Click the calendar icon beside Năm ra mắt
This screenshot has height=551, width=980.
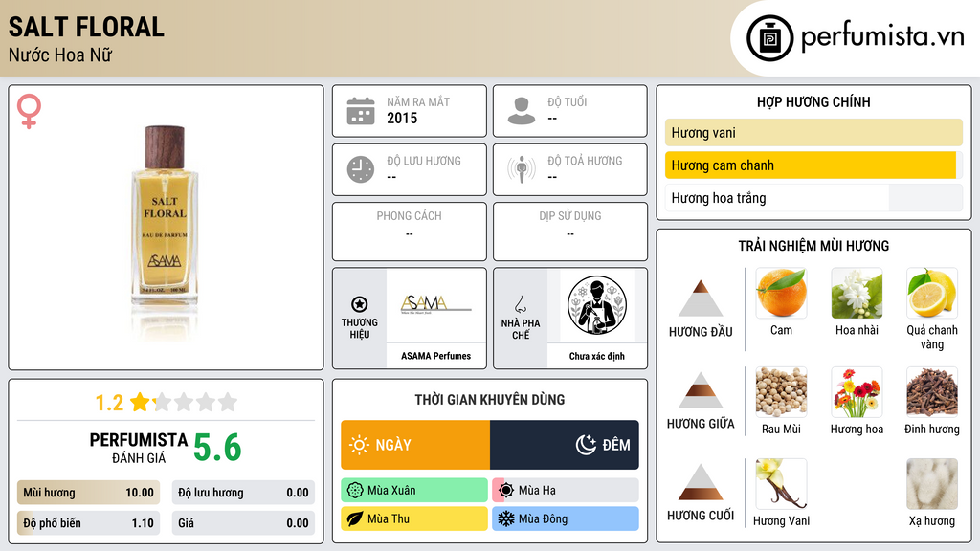(361, 111)
